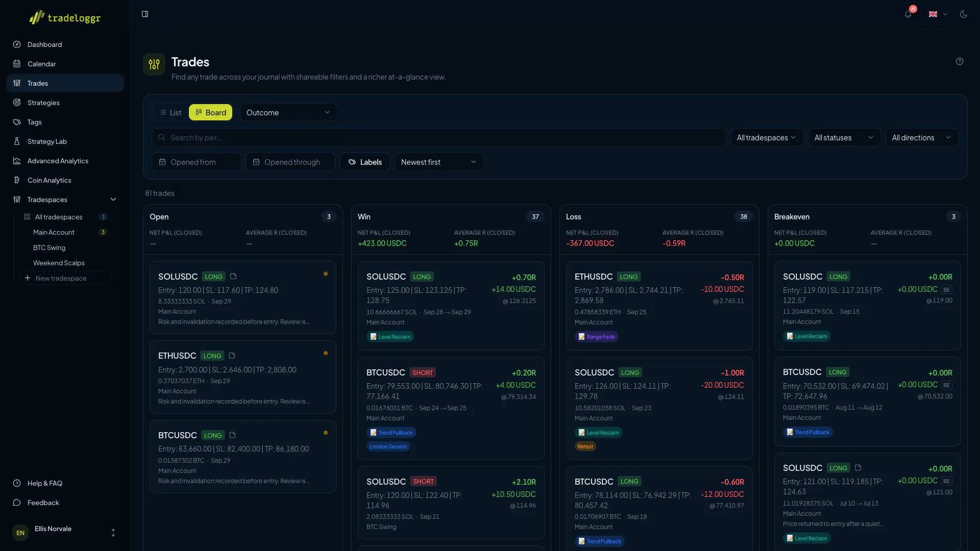Click Range Fade tag on ETHUSDC loss

[x=596, y=337]
